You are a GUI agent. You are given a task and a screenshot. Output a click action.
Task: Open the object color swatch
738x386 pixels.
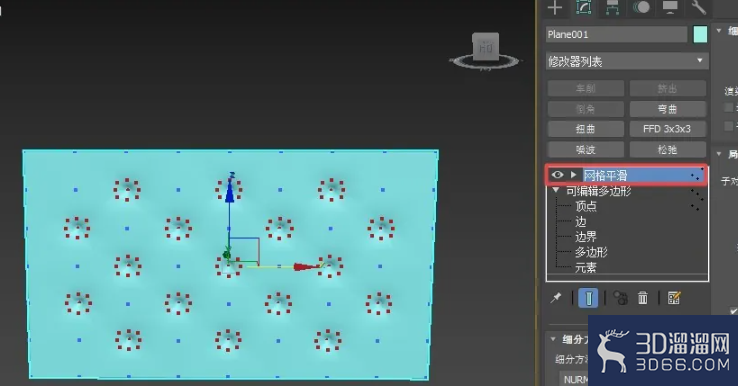point(700,34)
